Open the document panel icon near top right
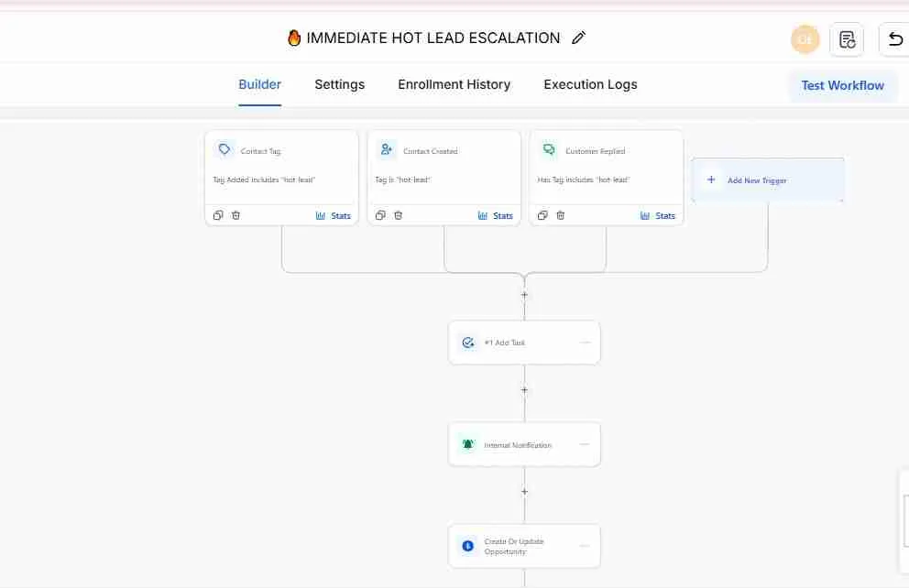 (847, 39)
